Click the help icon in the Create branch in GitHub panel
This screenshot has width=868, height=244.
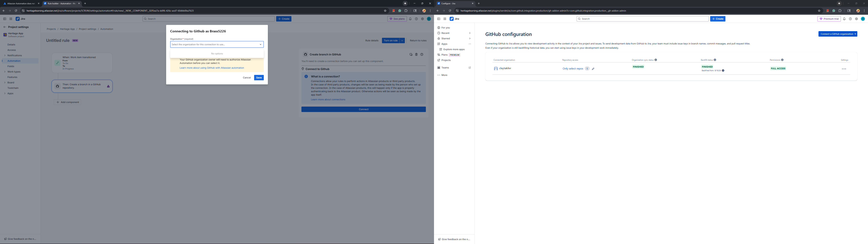[x=421, y=54]
